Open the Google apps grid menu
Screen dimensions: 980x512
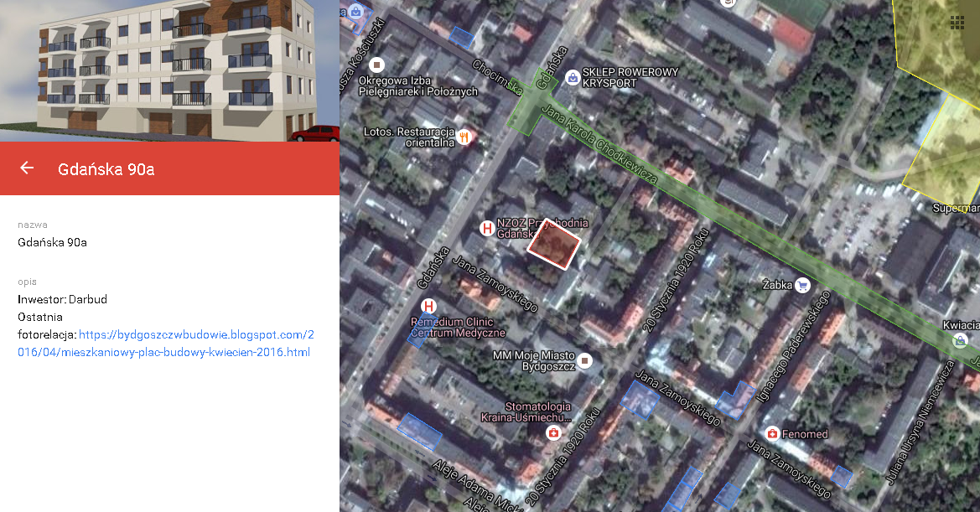(x=957, y=23)
